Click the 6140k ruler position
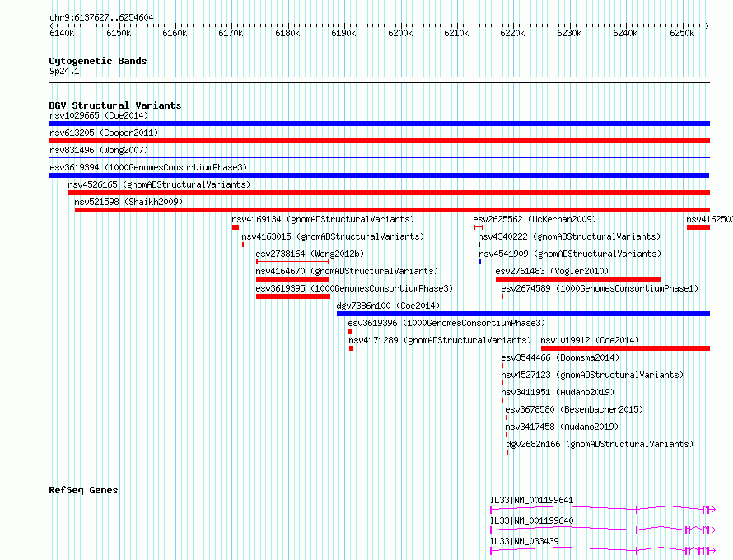The width and height of the screenshot is (733, 560). [x=62, y=33]
